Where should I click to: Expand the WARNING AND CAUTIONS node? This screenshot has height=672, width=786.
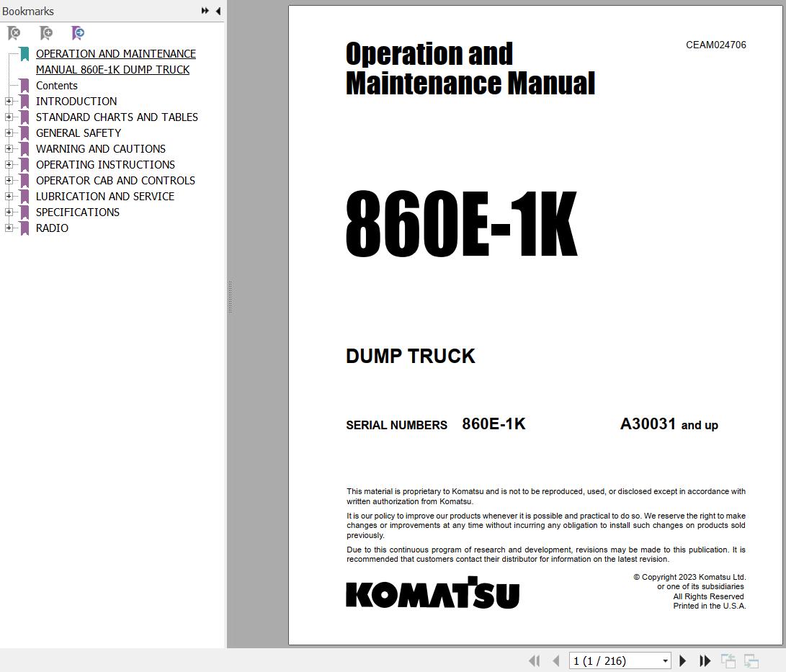coord(9,149)
